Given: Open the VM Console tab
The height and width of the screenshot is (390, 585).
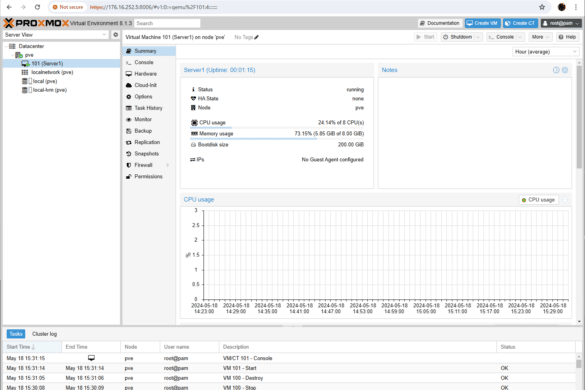Looking at the screenshot, I should click(149, 62).
